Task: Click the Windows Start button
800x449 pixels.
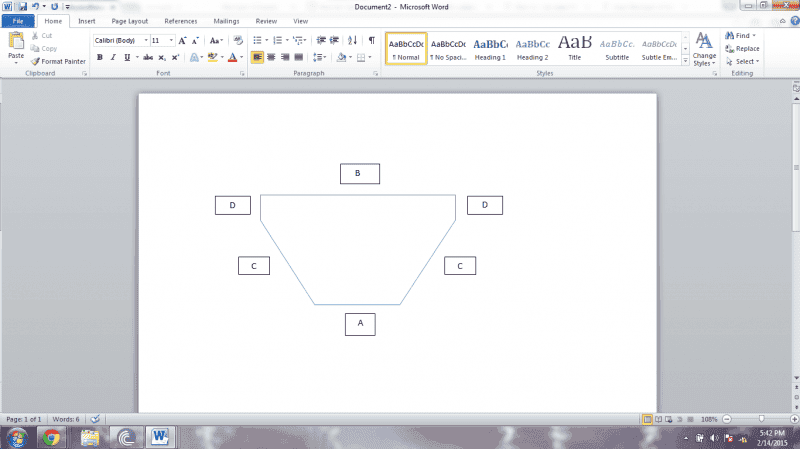Action: 17,438
